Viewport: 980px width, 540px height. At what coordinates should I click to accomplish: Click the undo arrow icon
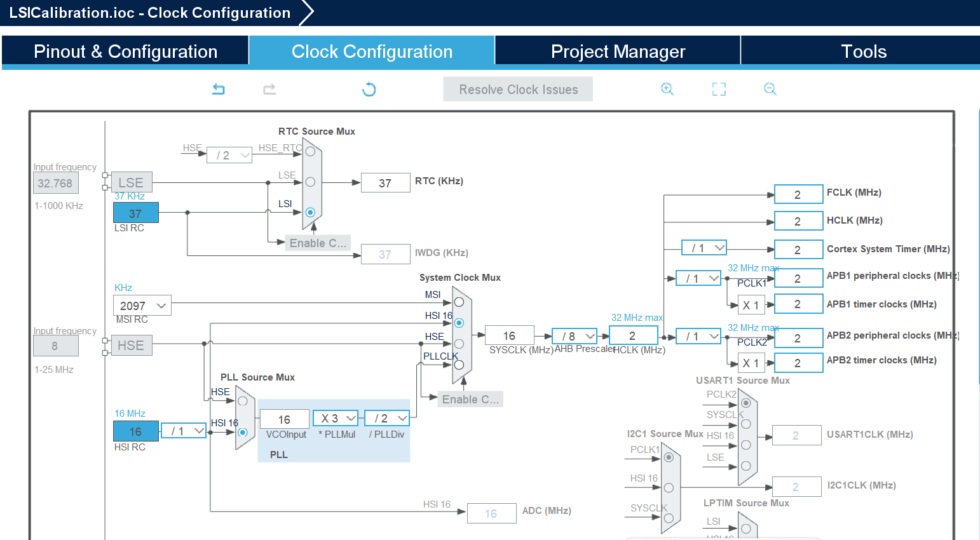218,89
